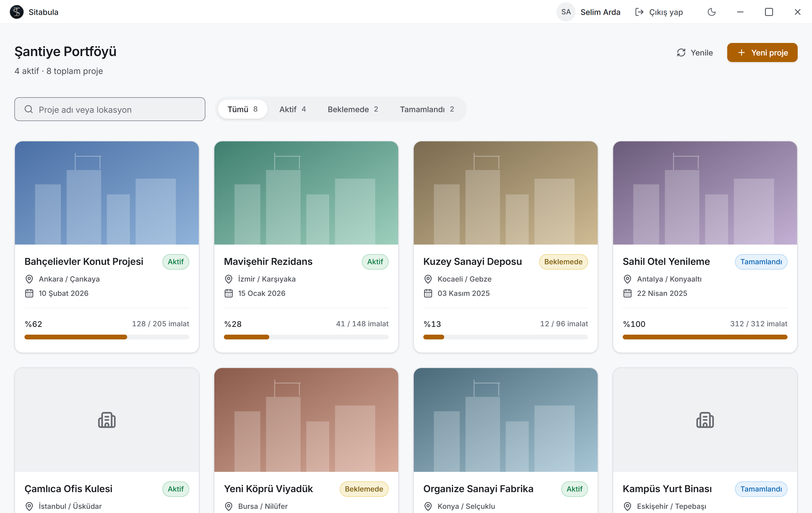Open the Mavişehir Rezidans cover image
812x513 pixels.
[306, 193]
